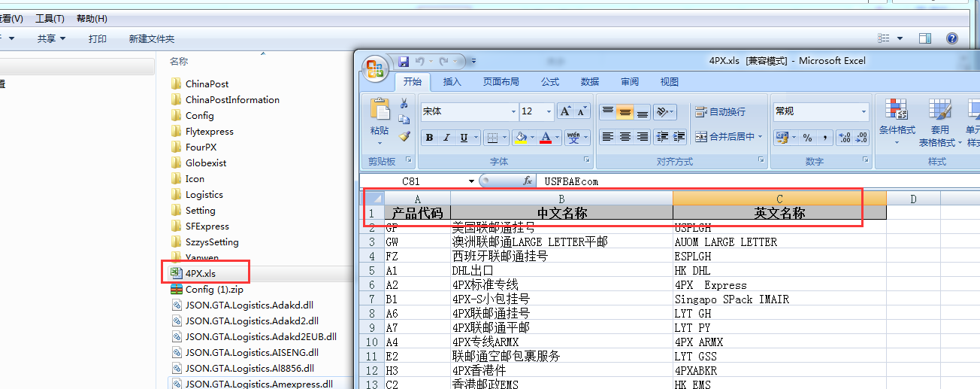
Task: Align text left in the cell
Action: coord(607,137)
